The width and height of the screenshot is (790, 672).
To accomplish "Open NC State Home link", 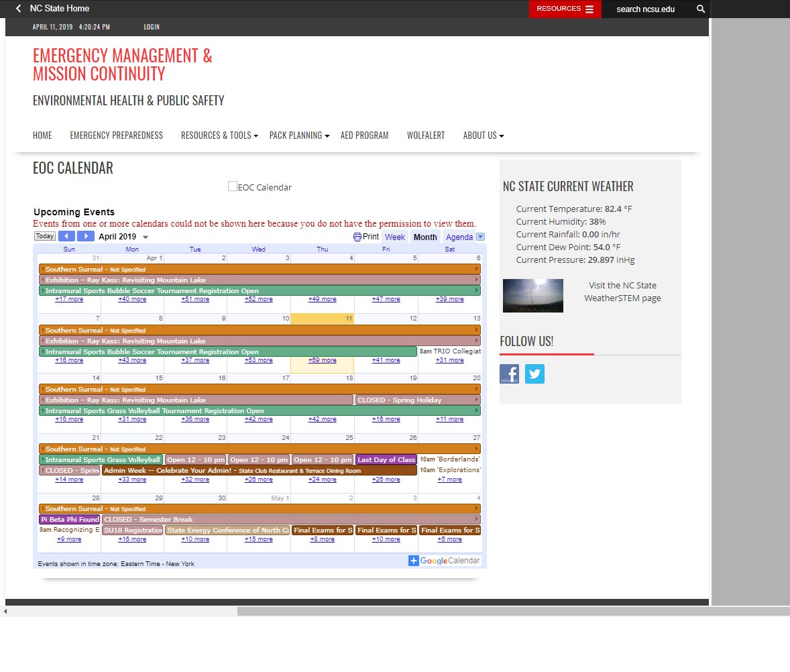I will click(x=60, y=9).
